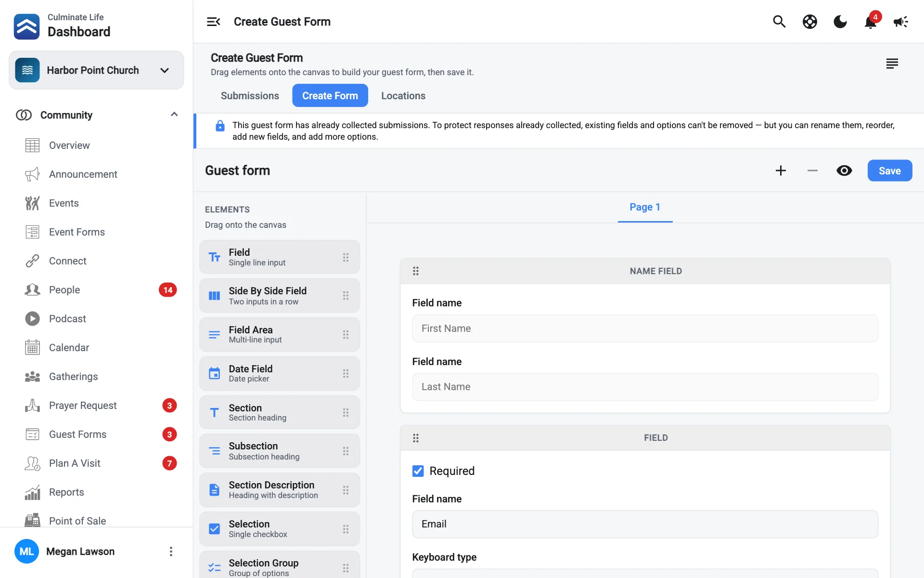This screenshot has width=924, height=578.
Task: Click the Date Field calendar icon
Action: coord(214,374)
